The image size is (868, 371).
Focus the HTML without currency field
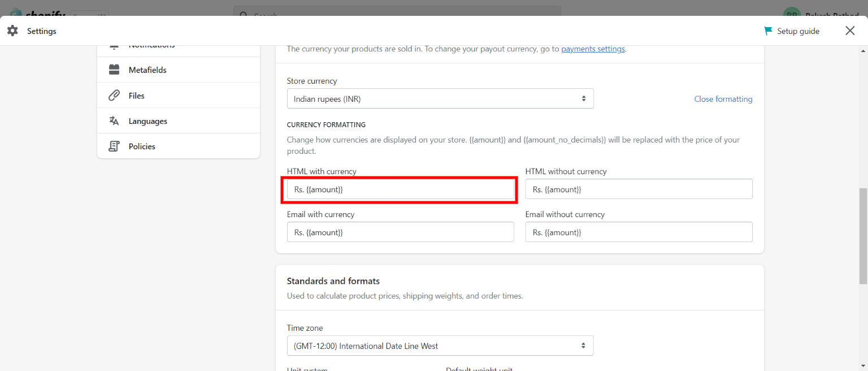tap(639, 189)
